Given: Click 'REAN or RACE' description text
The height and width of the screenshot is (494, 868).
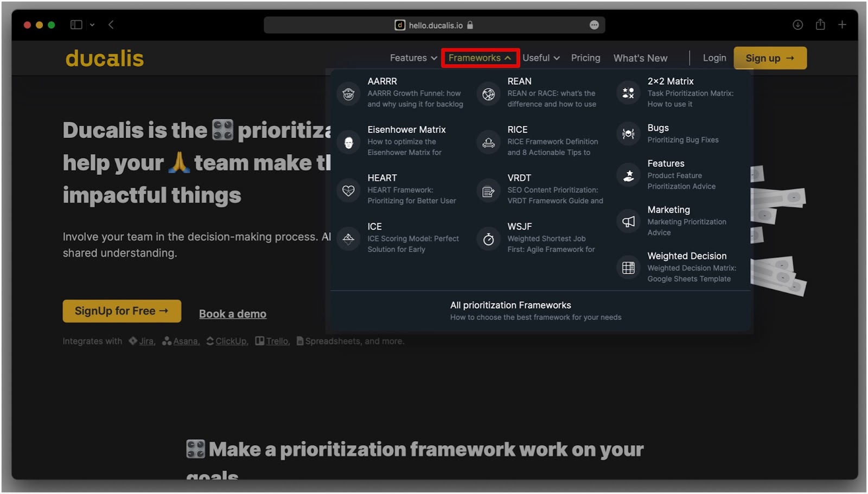Looking at the screenshot, I should [551, 98].
